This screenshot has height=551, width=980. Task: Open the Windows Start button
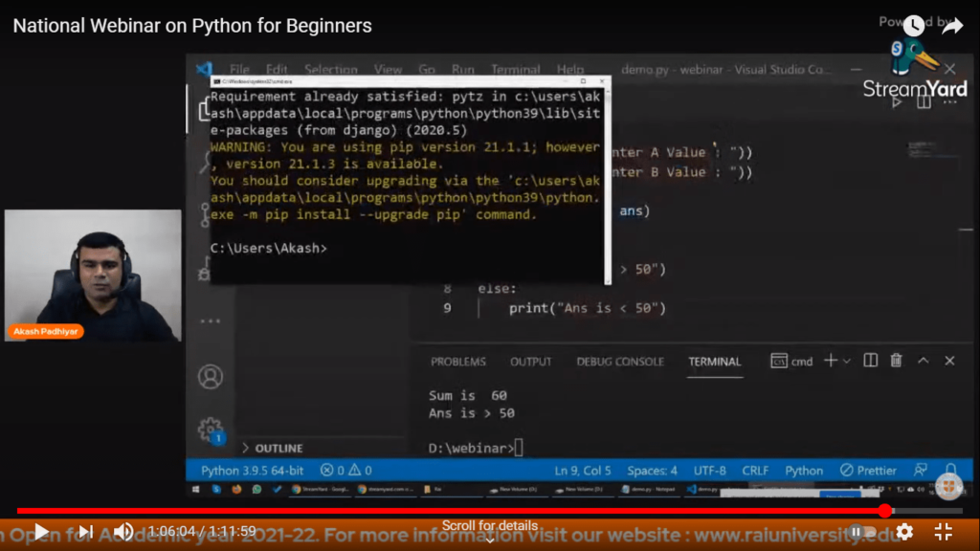[x=195, y=489]
